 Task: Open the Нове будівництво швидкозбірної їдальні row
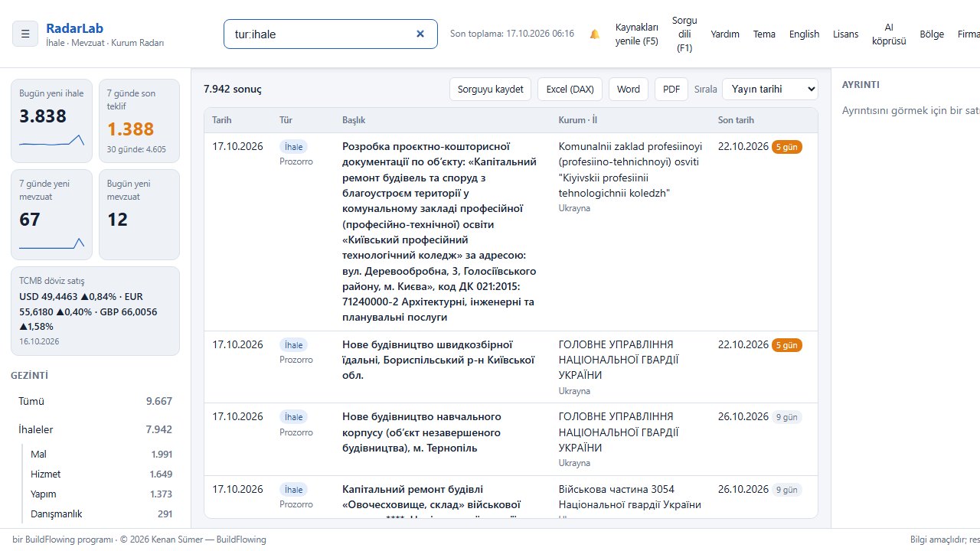coord(511,367)
